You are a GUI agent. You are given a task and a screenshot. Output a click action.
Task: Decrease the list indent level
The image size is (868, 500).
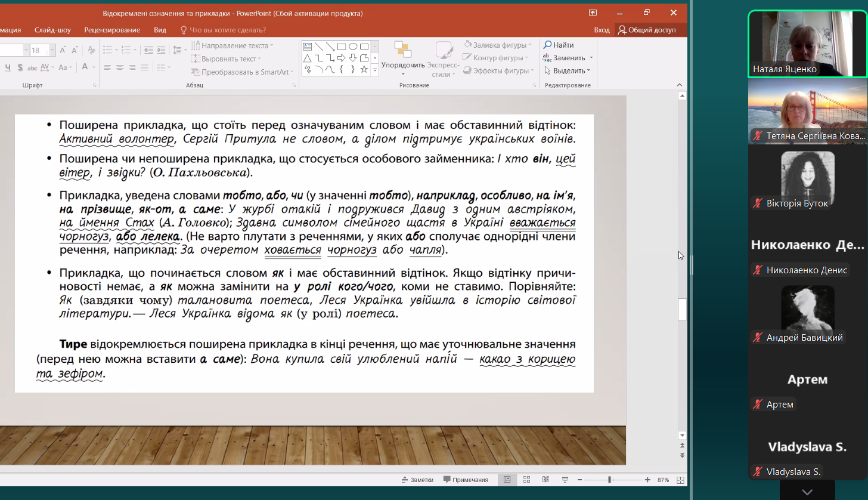[149, 50]
